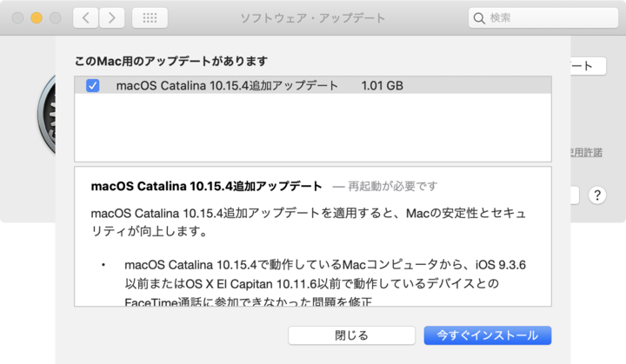Minimize window with the yellow button
This screenshot has height=364, width=626.
click(37, 17)
